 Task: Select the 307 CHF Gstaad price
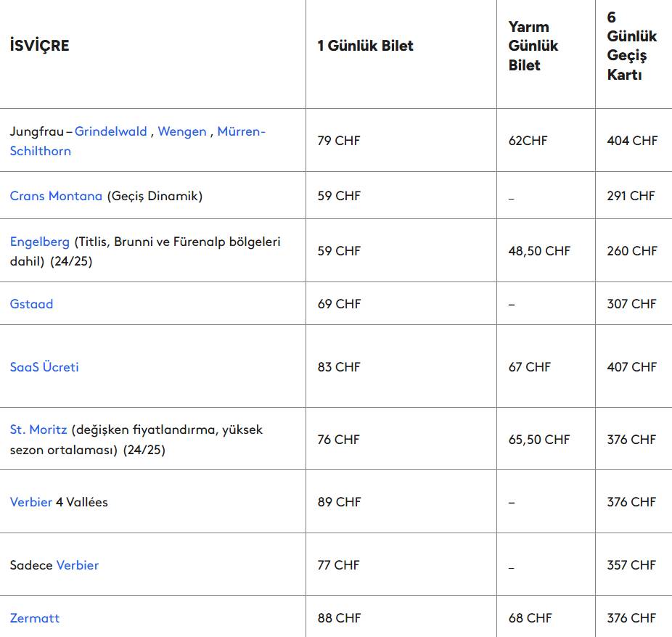tap(631, 304)
